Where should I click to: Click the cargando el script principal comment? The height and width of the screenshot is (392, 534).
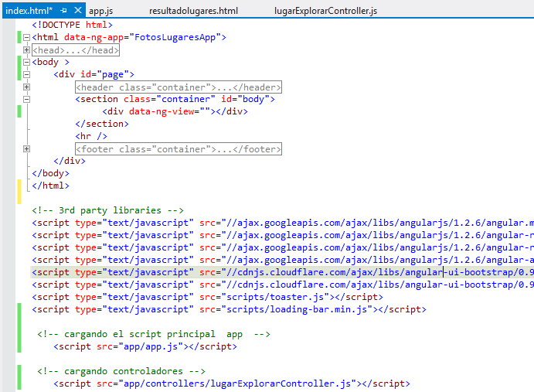tap(154, 334)
